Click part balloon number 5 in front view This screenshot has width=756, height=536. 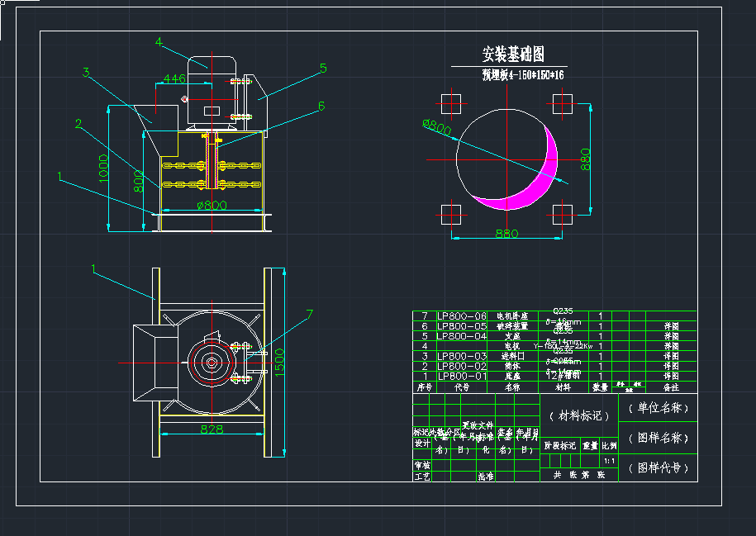coord(323,69)
